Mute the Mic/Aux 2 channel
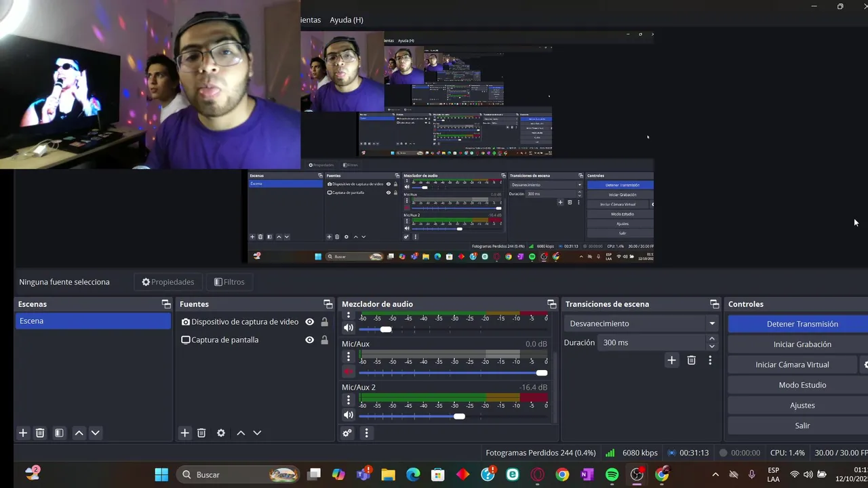Viewport: 868px width, 488px height. click(349, 415)
